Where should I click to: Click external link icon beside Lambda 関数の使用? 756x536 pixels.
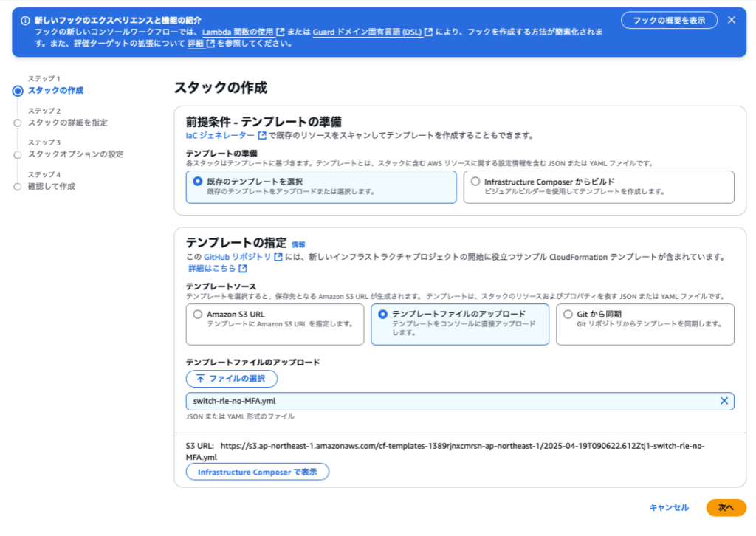pyautogui.click(x=281, y=32)
